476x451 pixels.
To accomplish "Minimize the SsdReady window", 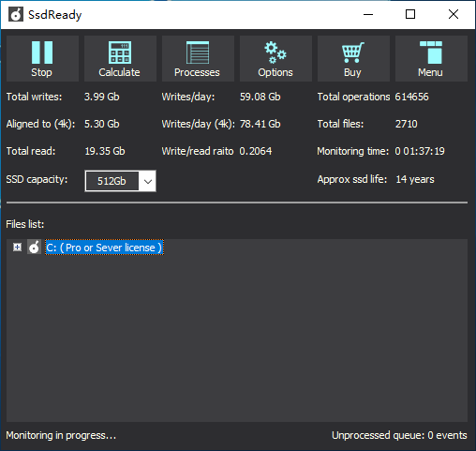I will click(368, 14).
